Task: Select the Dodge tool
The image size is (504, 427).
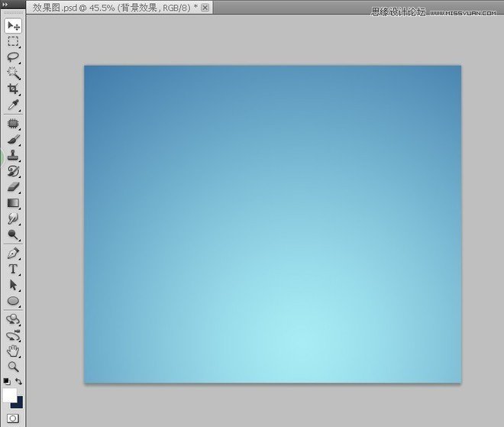Action: coord(13,235)
